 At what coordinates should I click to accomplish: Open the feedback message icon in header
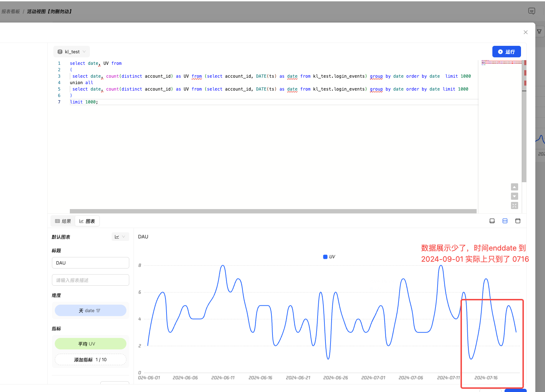pos(532,11)
